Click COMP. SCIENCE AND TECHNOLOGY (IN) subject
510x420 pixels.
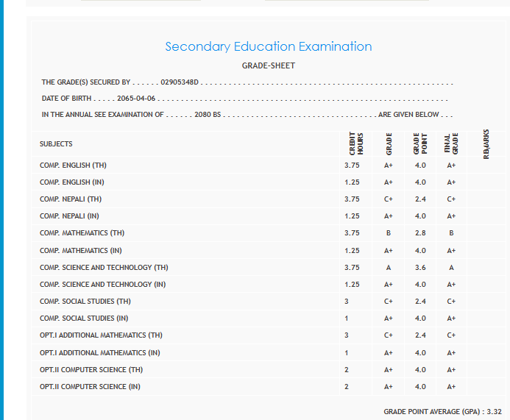(x=103, y=285)
